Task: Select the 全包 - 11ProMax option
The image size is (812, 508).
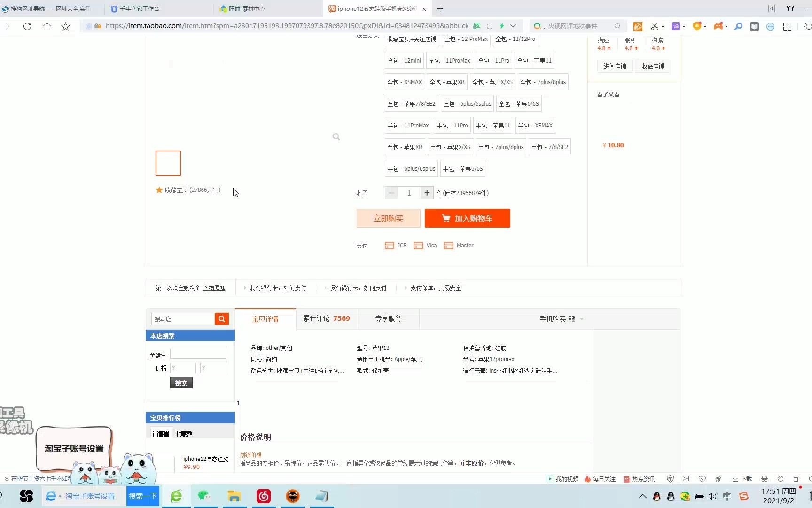Action: tap(450, 61)
